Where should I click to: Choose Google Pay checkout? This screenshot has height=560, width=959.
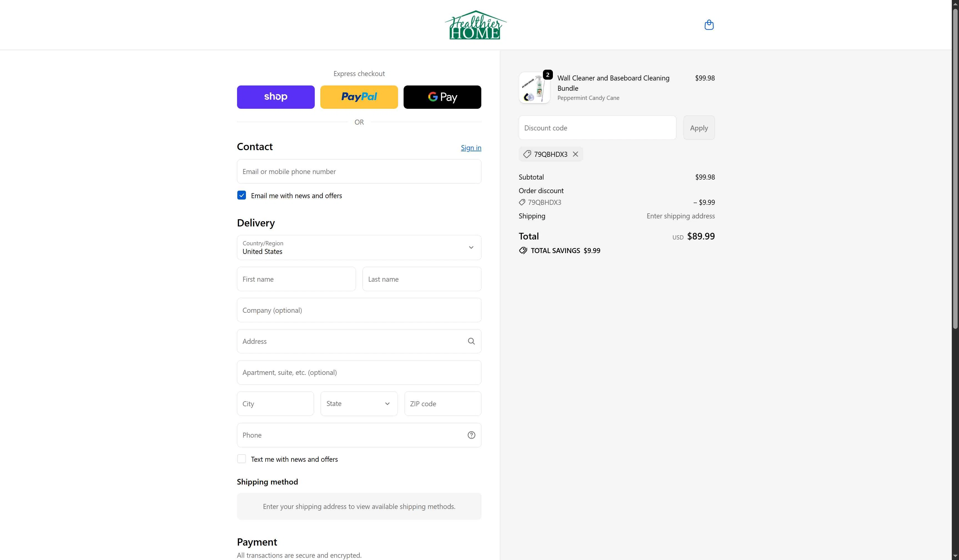(442, 97)
